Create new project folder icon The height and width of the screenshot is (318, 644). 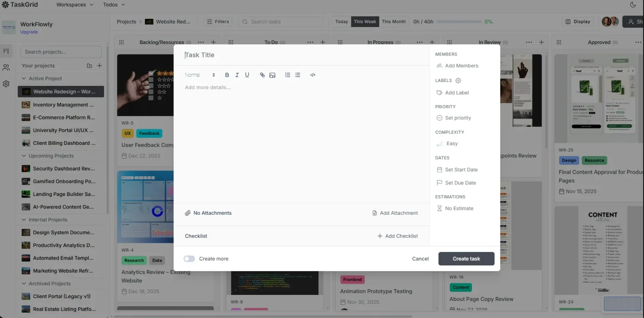coord(89,66)
